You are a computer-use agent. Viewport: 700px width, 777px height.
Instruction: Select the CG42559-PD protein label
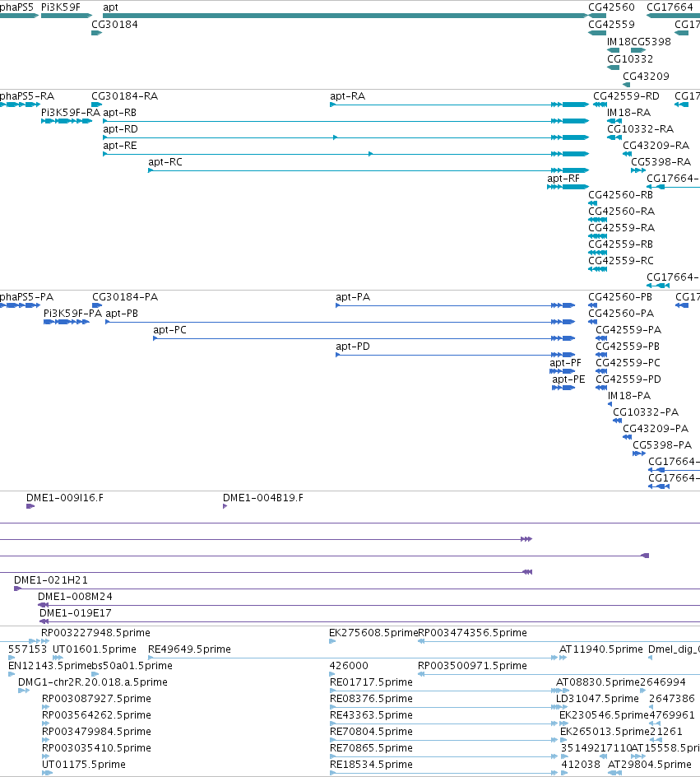(628, 379)
